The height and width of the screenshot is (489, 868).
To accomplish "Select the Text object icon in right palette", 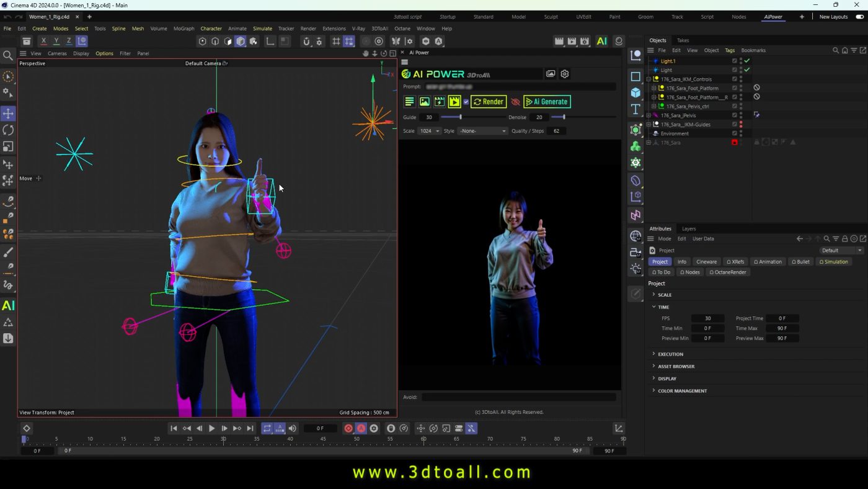I will [635, 110].
